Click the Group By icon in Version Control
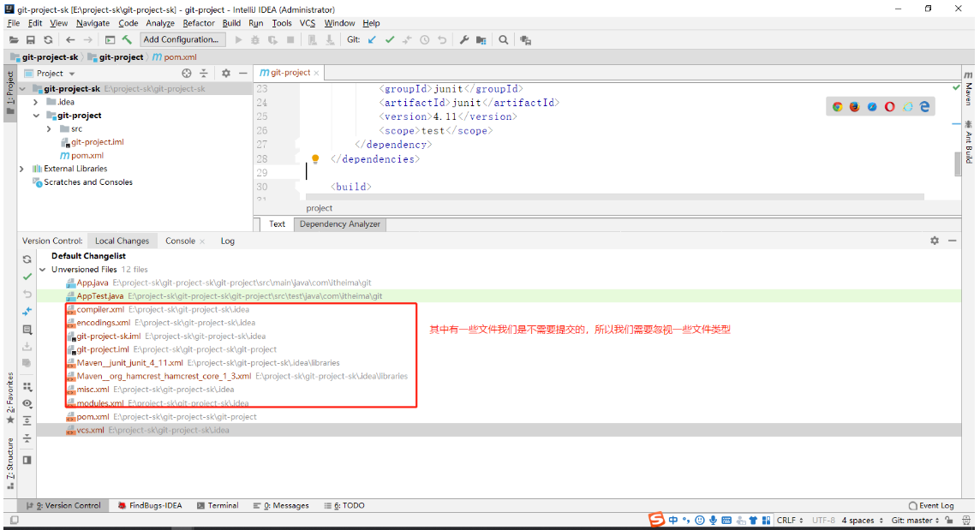The height and width of the screenshot is (530, 980). point(27,388)
